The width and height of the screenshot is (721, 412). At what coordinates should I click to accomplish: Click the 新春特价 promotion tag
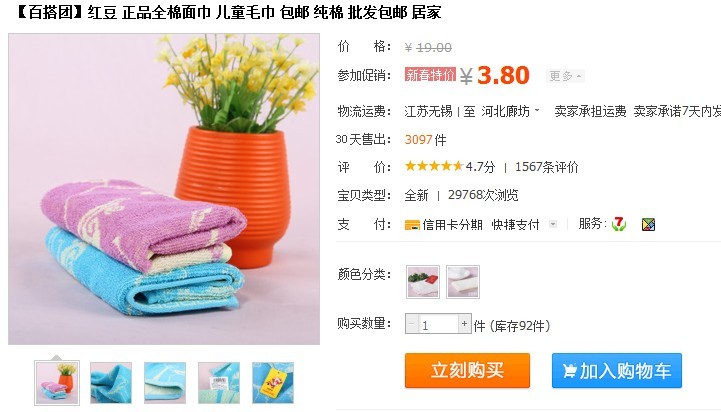[430, 74]
